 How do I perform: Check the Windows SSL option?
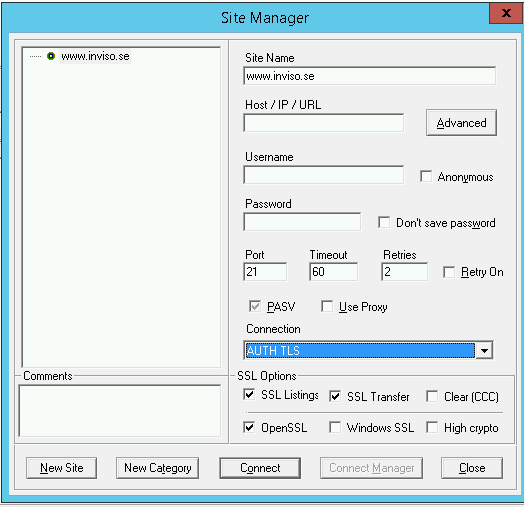click(335, 427)
